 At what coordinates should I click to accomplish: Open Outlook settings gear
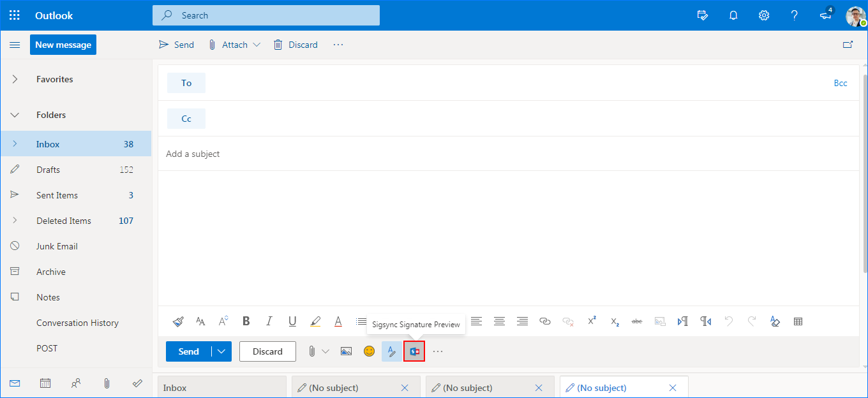click(764, 15)
